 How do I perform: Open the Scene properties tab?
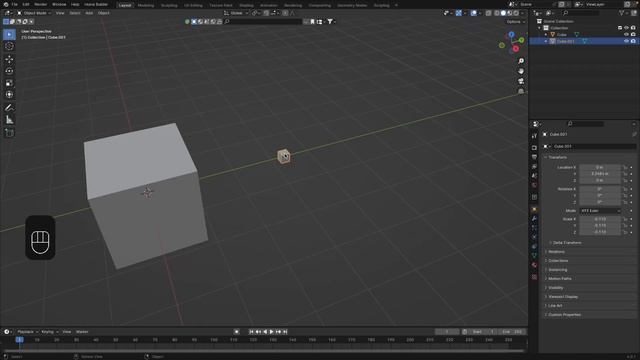534,176
